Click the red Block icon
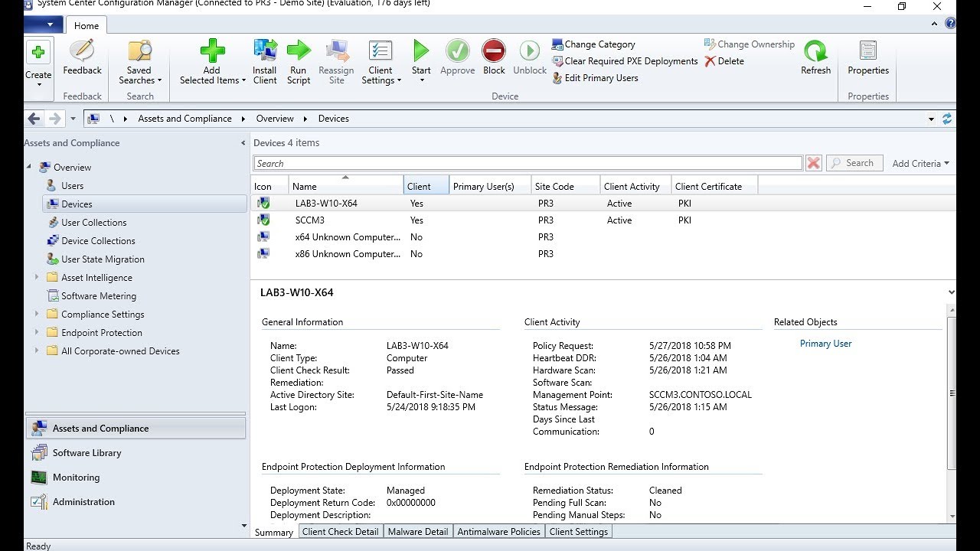The height and width of the screenshot is (551, 980). pos(494,51)
